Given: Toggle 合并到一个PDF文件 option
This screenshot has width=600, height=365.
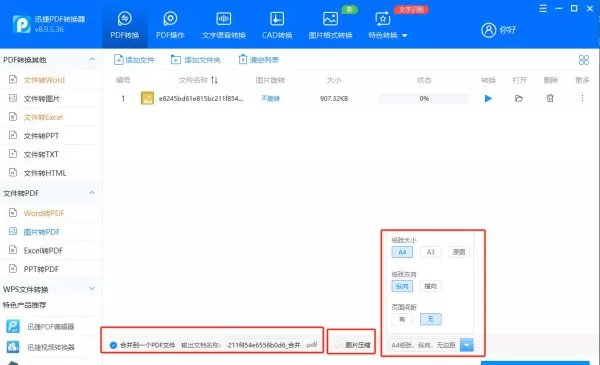Looking at the screenshot, I should click(113, 345).
